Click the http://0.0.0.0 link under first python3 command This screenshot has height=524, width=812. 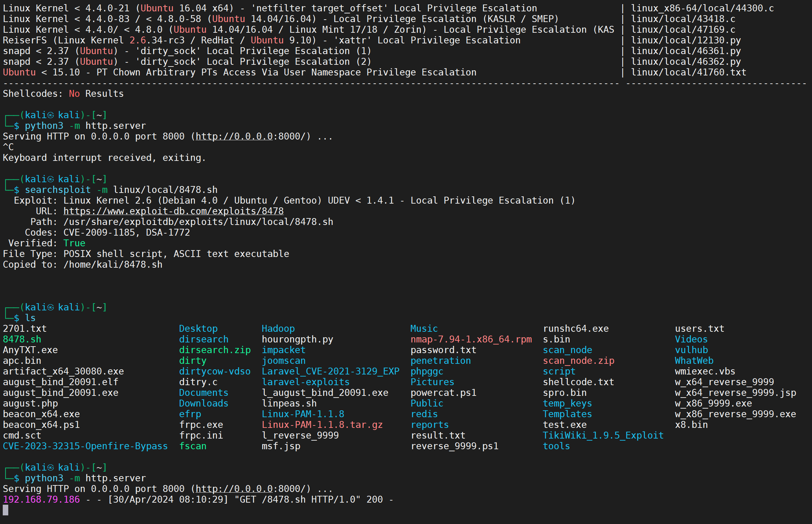pyautogui.click(x=234, y=136)
